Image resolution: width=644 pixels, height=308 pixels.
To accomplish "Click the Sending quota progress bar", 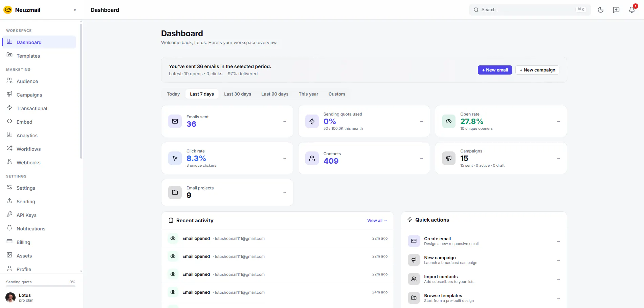I will tap(41, 286).
